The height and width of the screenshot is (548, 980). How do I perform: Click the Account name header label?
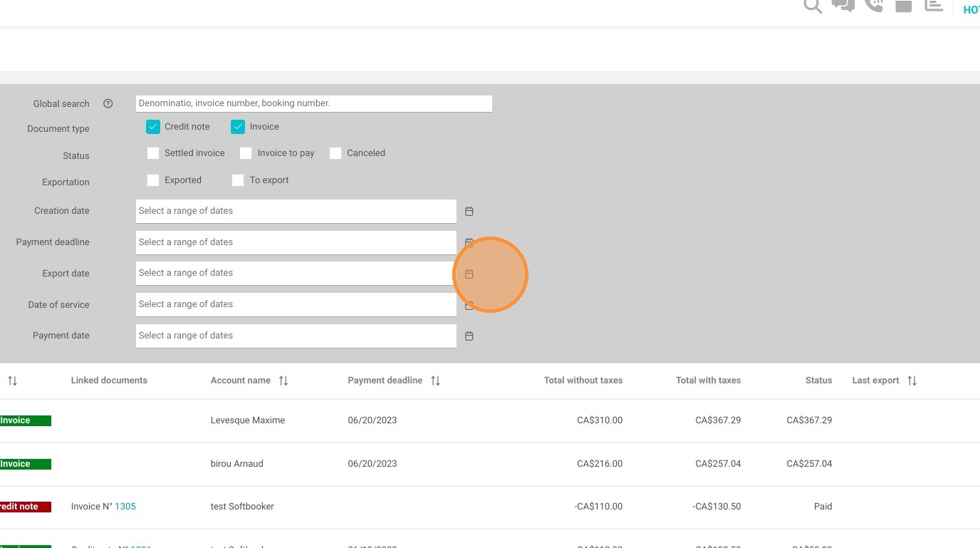click(241, 381)
